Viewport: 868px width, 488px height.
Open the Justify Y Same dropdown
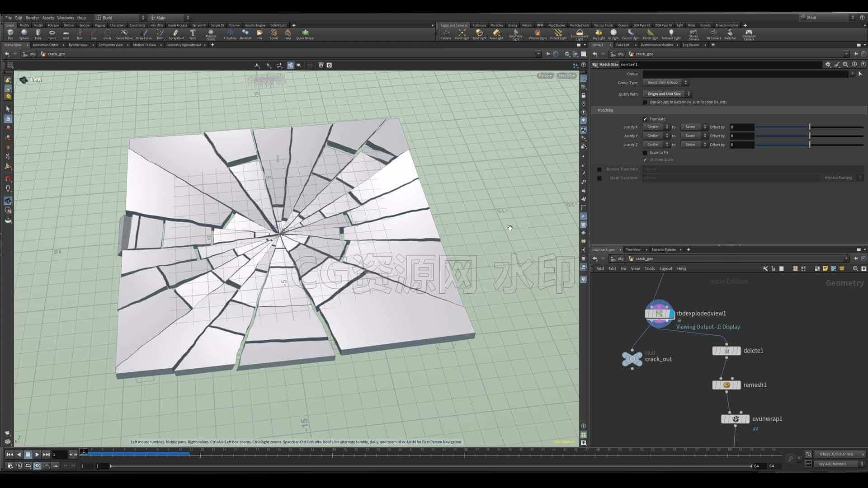(693, 136)
